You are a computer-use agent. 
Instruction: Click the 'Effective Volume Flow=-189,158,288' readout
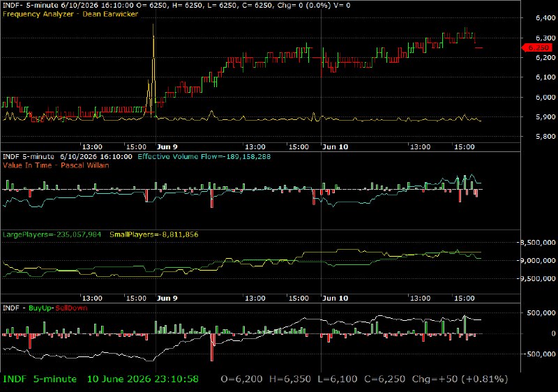click(204, 156)
